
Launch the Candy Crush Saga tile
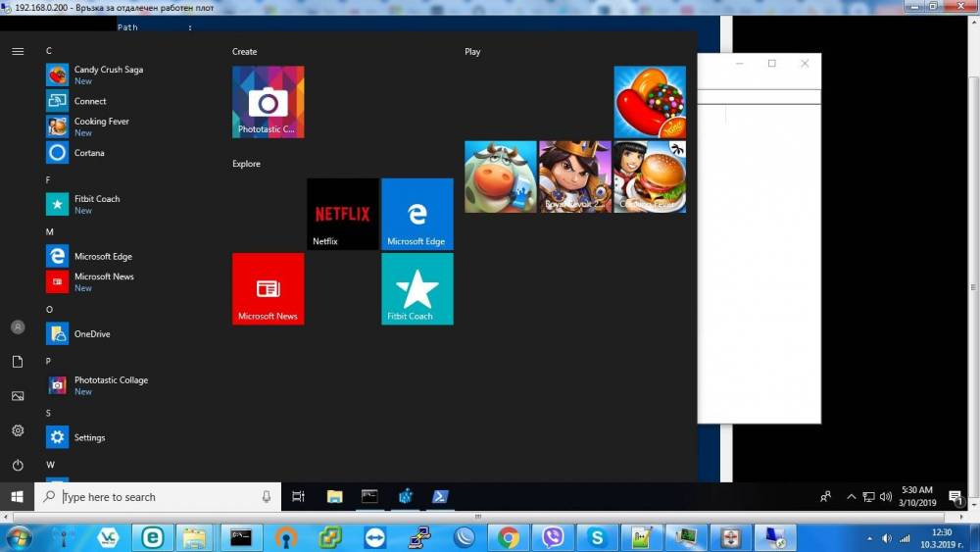[650, 102]
